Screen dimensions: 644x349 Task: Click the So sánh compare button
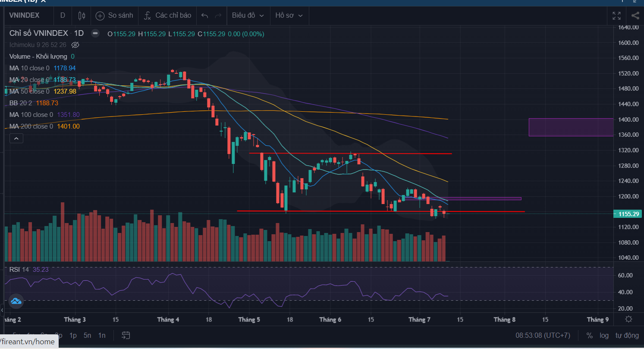pyautogui.click(x=115, y=16)
